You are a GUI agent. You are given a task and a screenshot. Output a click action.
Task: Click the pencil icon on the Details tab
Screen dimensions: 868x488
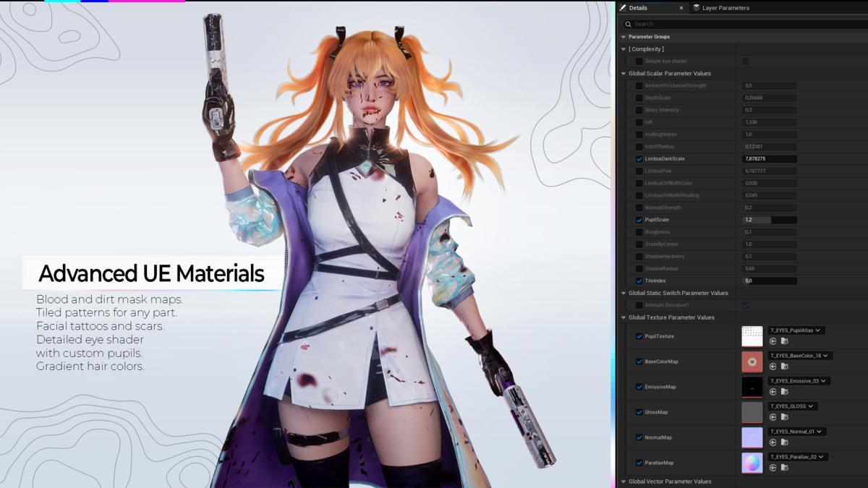623,7
